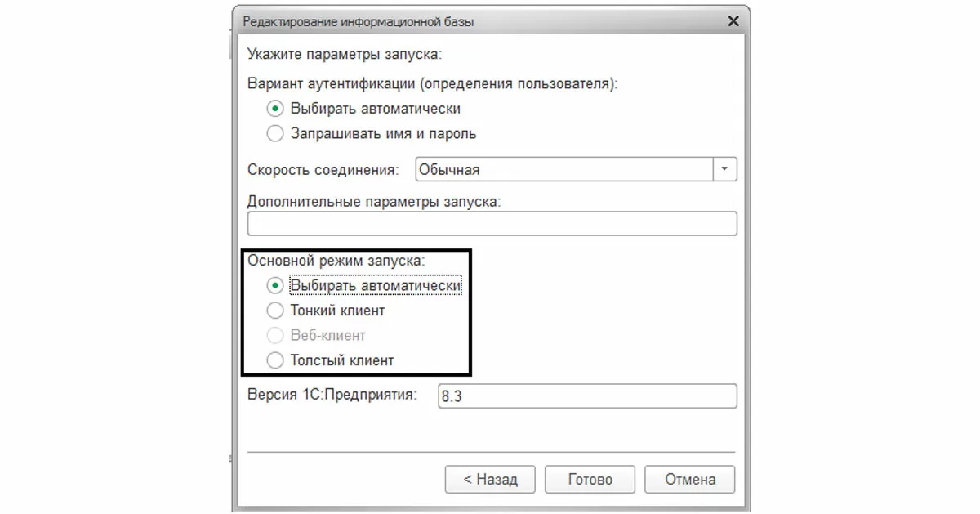Click the 'Скорость соединения:' label
This screenshot has width=980, height=514.
point(323,170)
